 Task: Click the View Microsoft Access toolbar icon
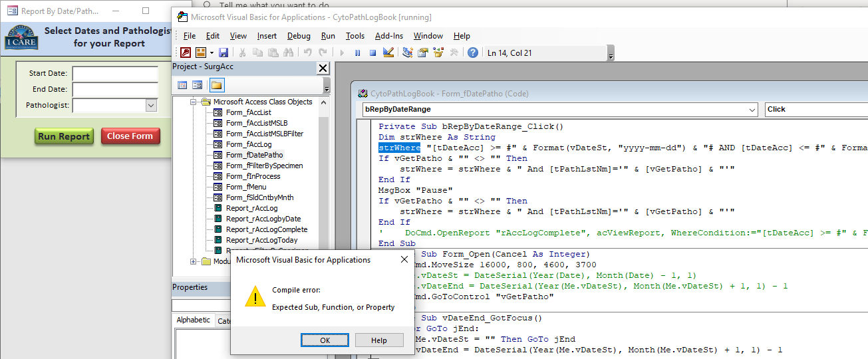coord(186,53)
